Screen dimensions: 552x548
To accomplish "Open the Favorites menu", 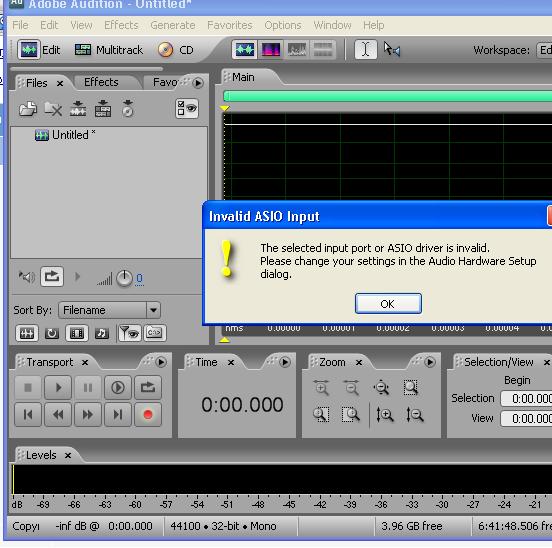I will pyautogui.click(x=230, y=25).
